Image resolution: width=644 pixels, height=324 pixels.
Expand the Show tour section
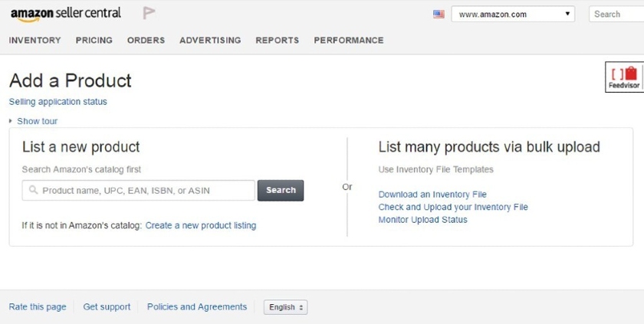pyautogui.click(x=36, y=121)
